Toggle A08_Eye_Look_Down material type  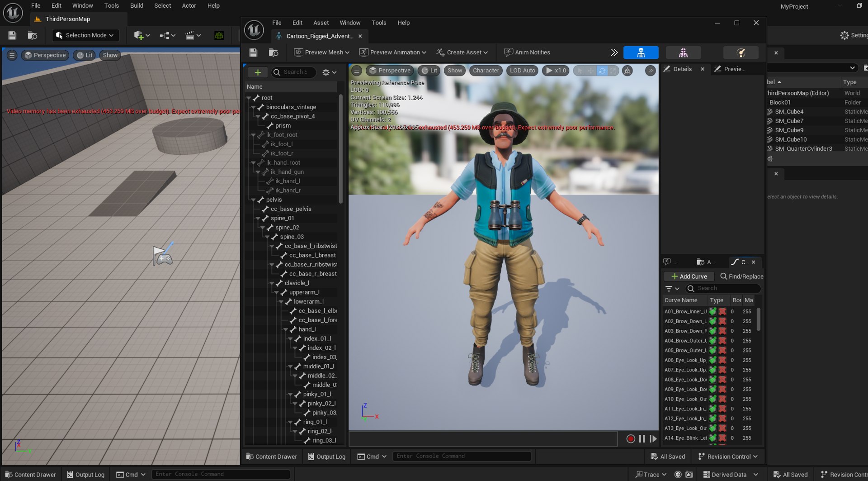click(722, 380)
